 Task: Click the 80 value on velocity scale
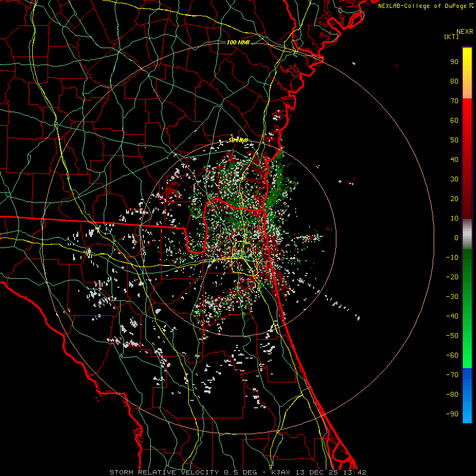point(454,81)
